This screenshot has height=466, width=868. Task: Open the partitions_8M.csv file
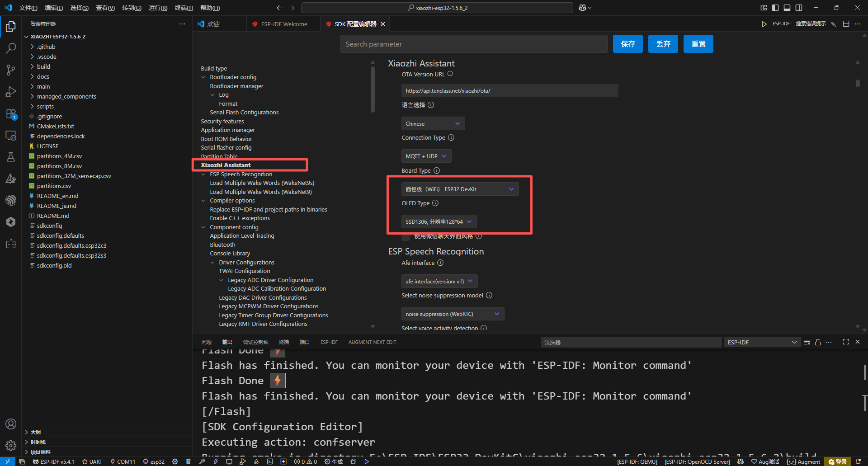(x=59, y=166)
